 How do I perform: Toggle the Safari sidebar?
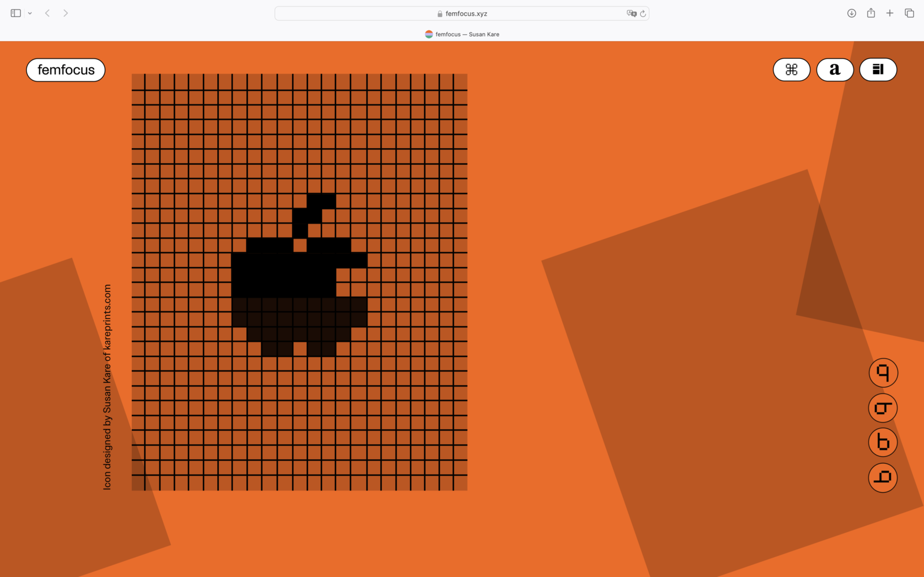tap(16, 13)
